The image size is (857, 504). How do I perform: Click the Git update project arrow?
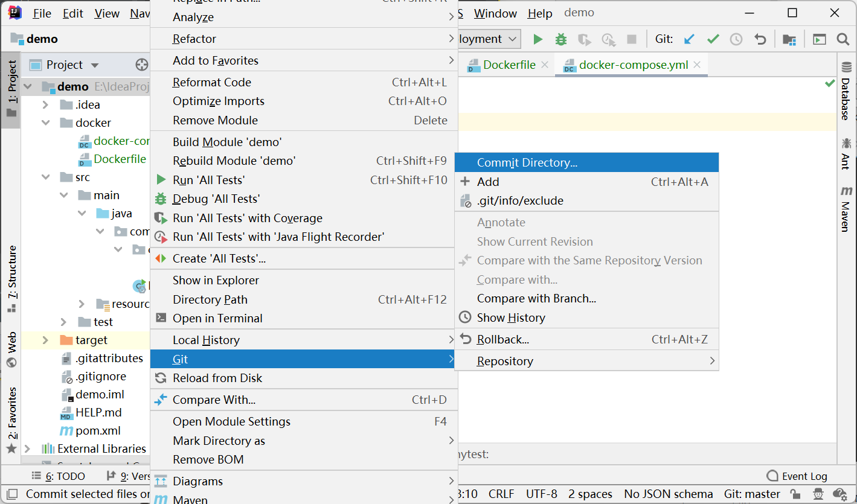pos(689,39)
